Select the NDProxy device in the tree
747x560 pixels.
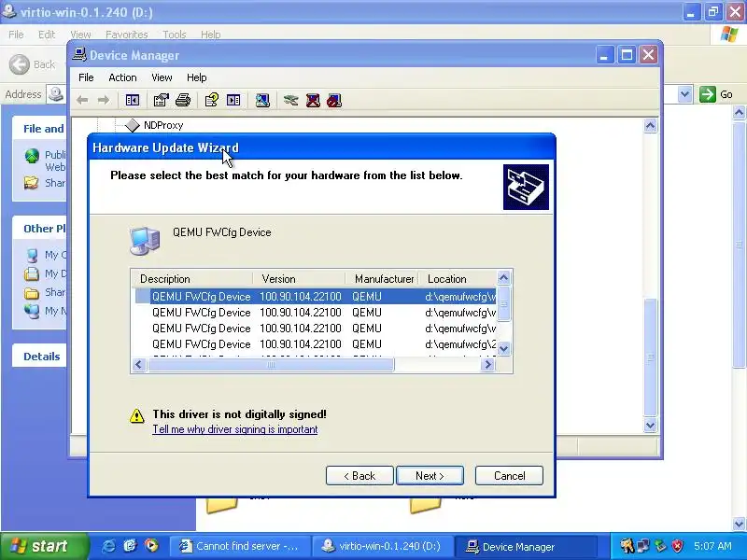point(163,125)
